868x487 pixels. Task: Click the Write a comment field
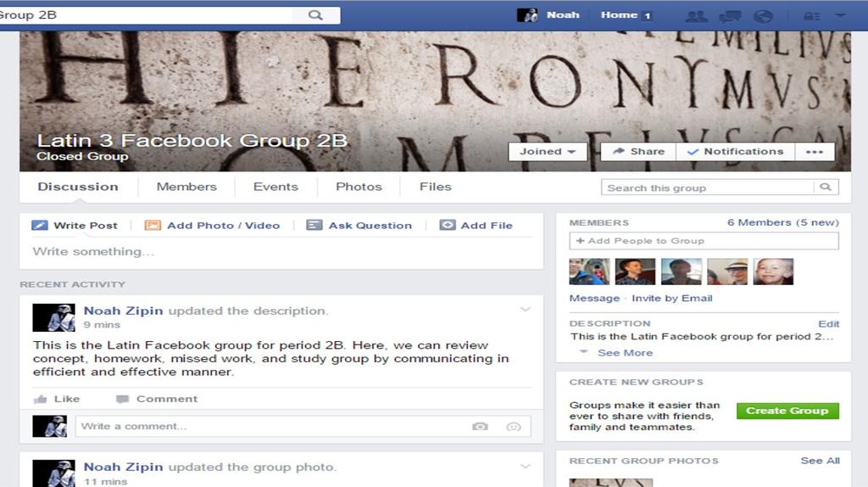(x=271, y=426)
